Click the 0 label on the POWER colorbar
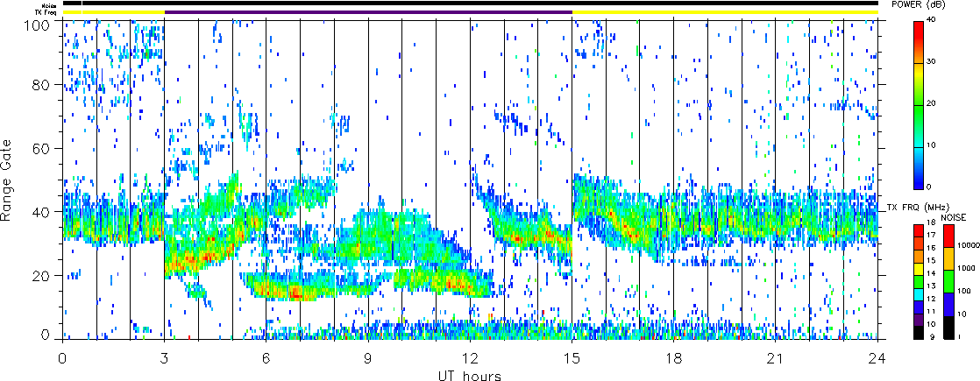The image size is (980, 381). (929, 187)
